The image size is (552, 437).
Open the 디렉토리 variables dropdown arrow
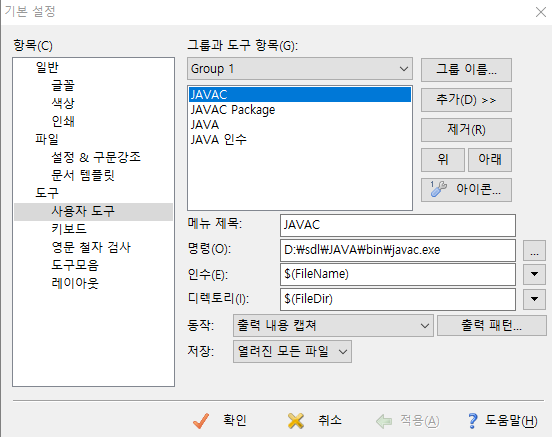click(534, 299)
